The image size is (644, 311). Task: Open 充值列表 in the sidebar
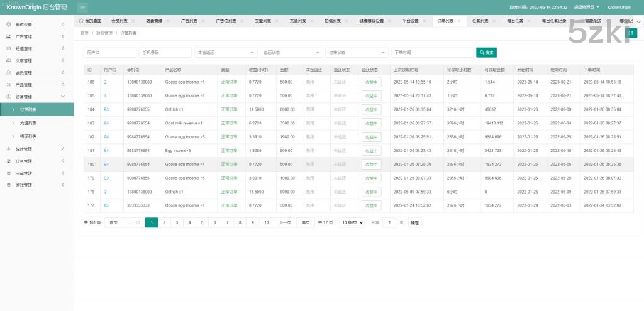tap(28, 123)
